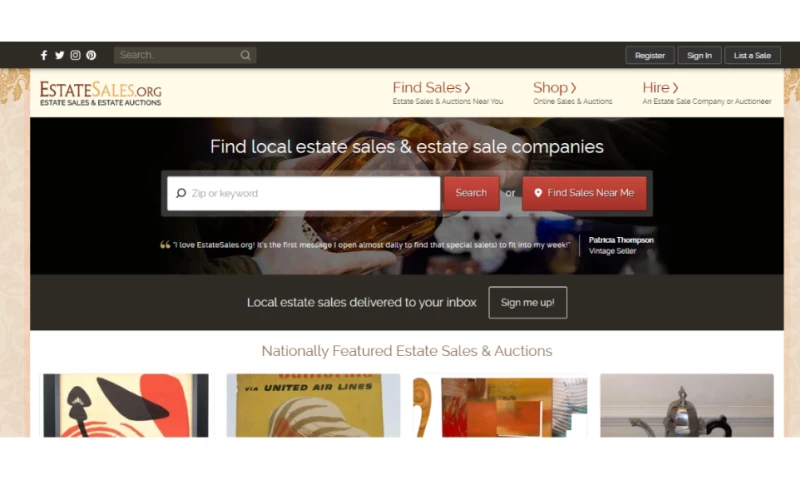This screenshot has width=800, height=480.
Task: Click the Sign me up! button
Action: (528, 302)
